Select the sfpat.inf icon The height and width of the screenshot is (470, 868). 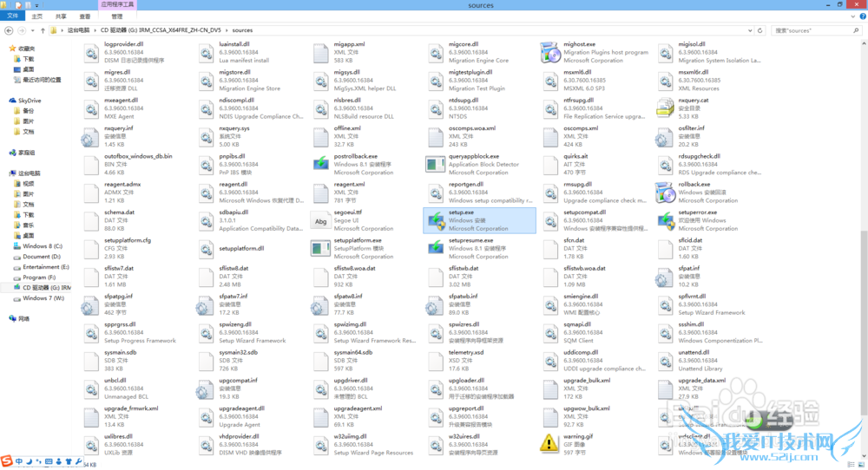664,277
